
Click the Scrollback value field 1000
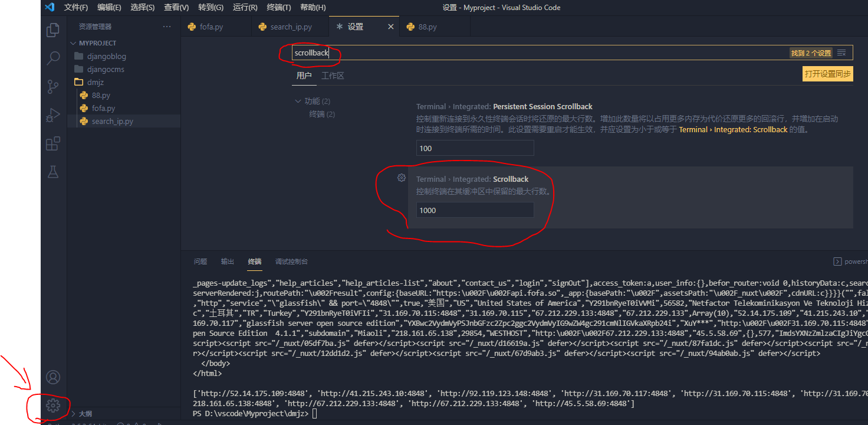475,210
